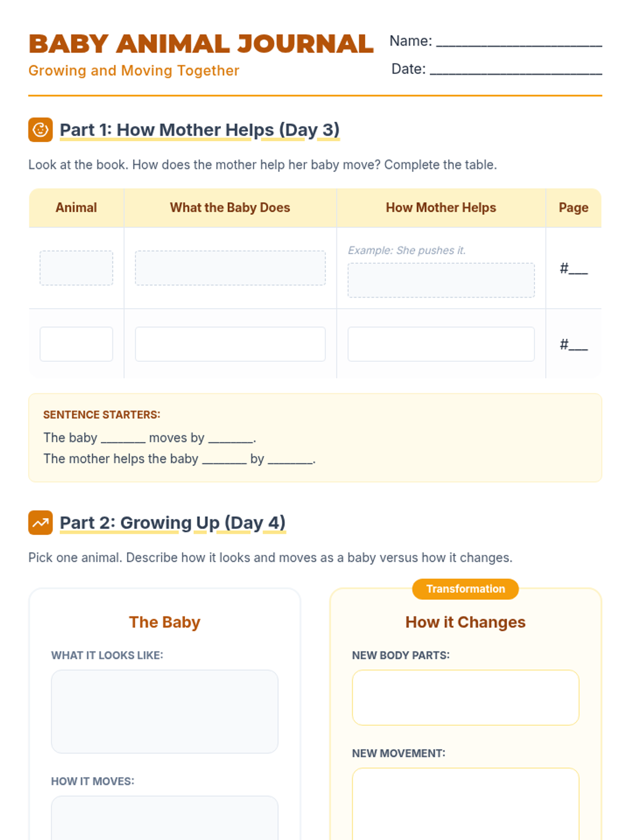
Task: Click the Date line in the header
Action: [x=516, y=70]
